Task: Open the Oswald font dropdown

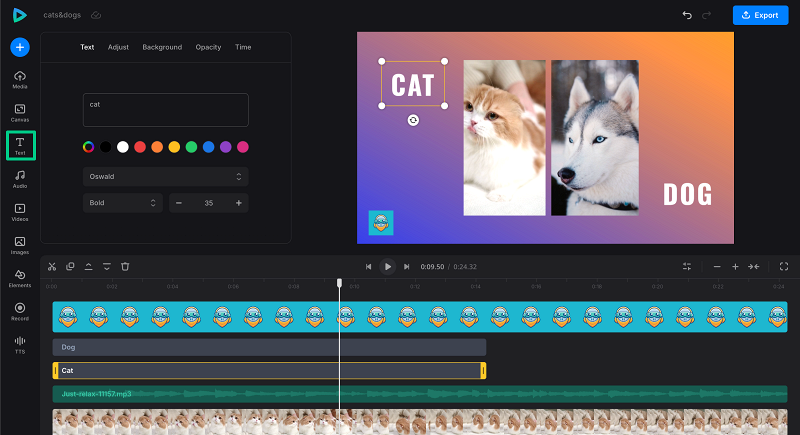Action: pos(166,176)
